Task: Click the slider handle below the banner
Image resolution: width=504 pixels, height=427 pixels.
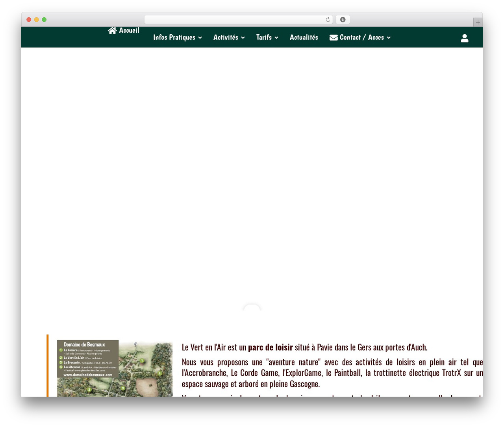Action: (252, 307)
